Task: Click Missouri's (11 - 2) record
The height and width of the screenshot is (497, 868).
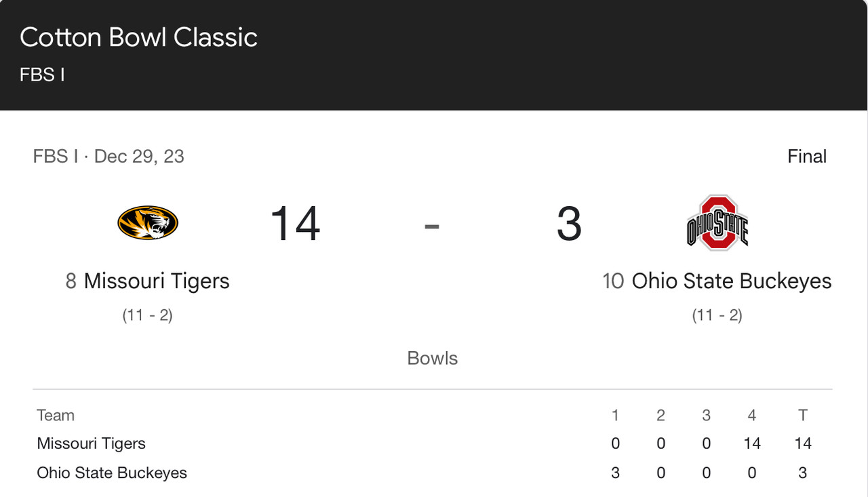Action: coord(148,315)
